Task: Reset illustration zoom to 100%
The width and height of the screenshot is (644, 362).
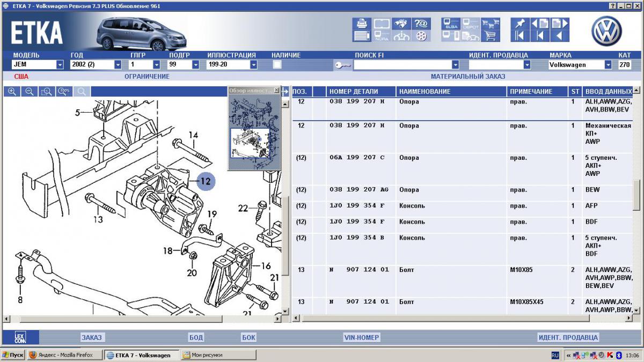Action: tap(64, 92)
